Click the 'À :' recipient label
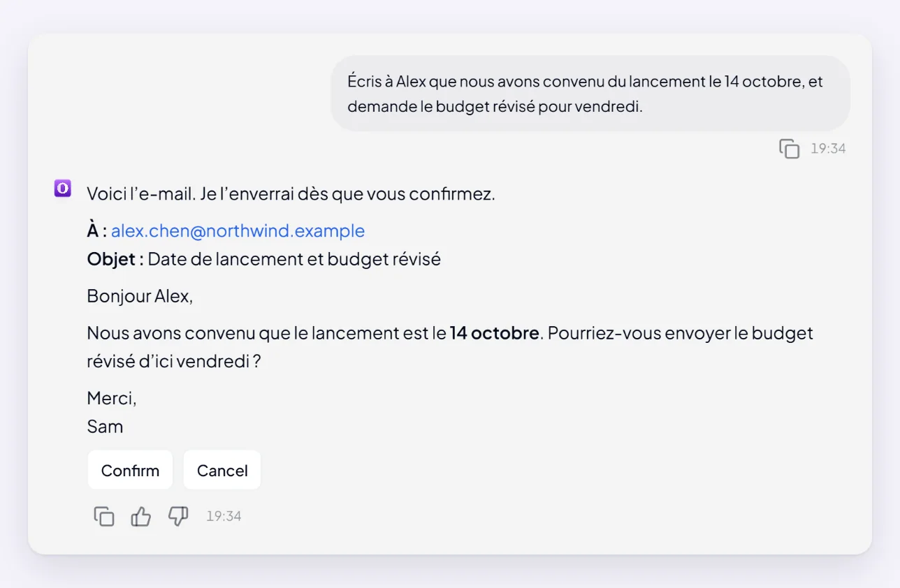The width and height of the screenshot is (900, 588). coord(97,230)
